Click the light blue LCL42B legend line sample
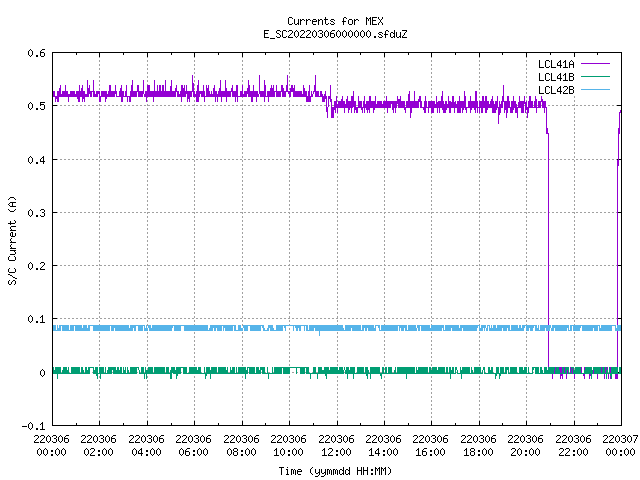 (595, 89)
